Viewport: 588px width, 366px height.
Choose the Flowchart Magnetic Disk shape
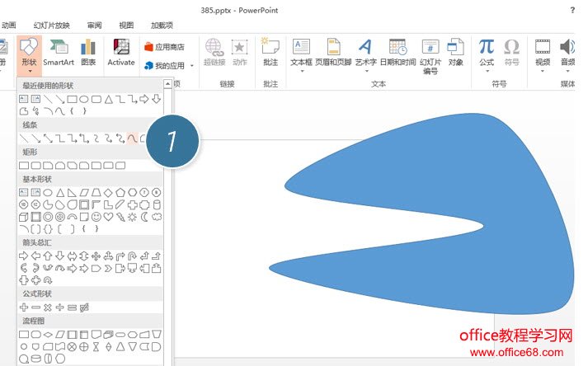(36, 359)
